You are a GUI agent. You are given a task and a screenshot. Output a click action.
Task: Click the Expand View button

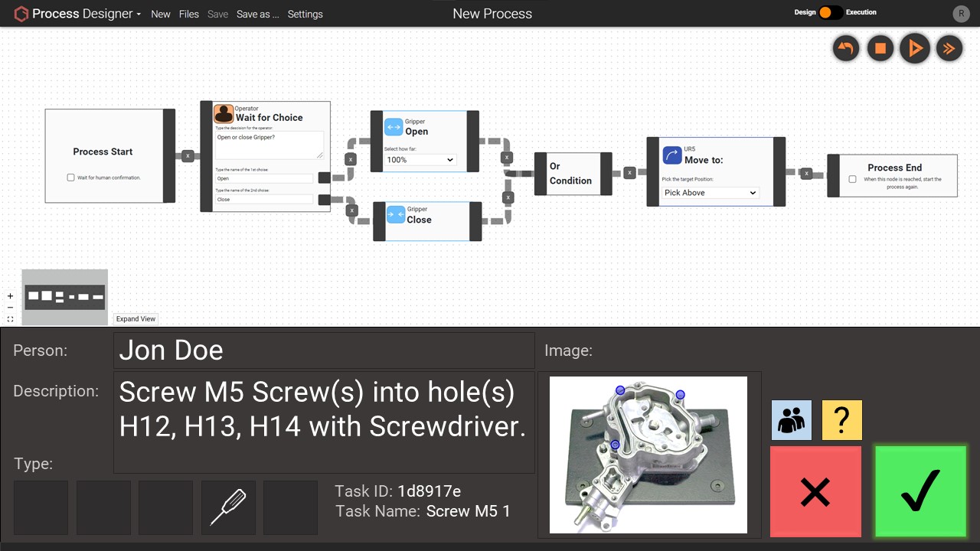[135, 318]
